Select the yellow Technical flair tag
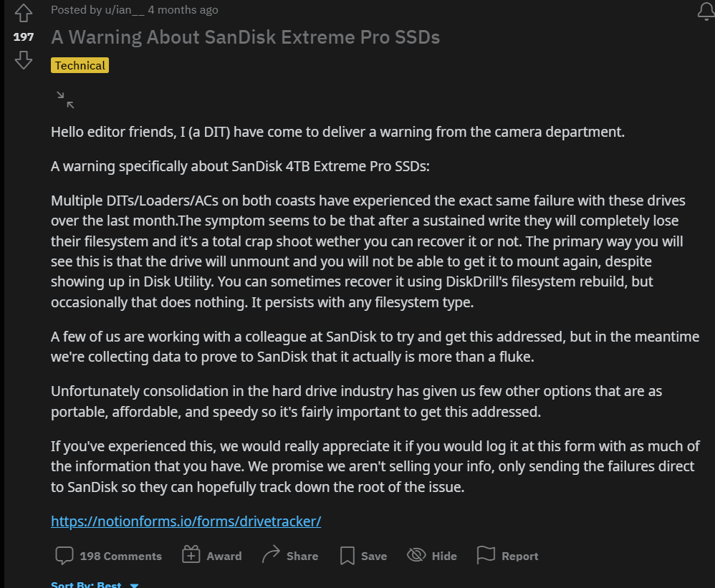 click(80, 66)
